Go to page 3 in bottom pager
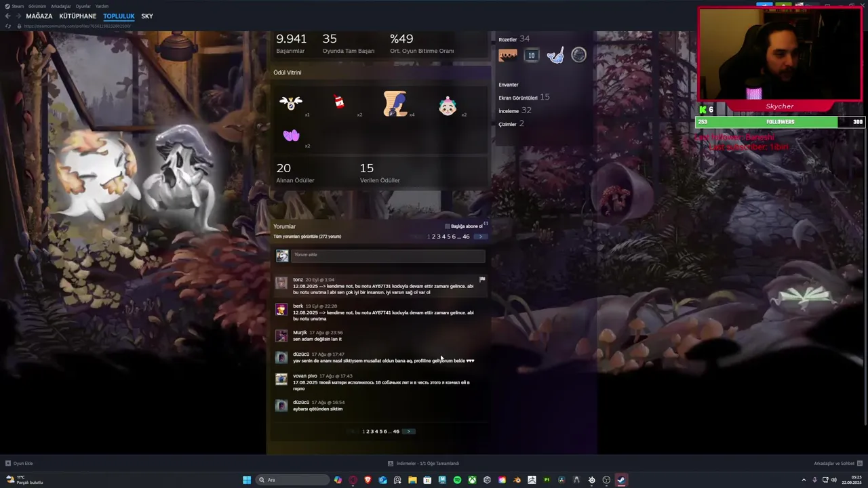This screenshot has width=868, height=488. [372, 431]
